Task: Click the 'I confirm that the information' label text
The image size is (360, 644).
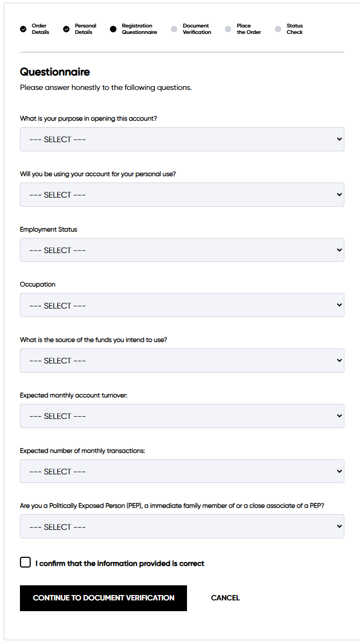Action: [120, 564]
